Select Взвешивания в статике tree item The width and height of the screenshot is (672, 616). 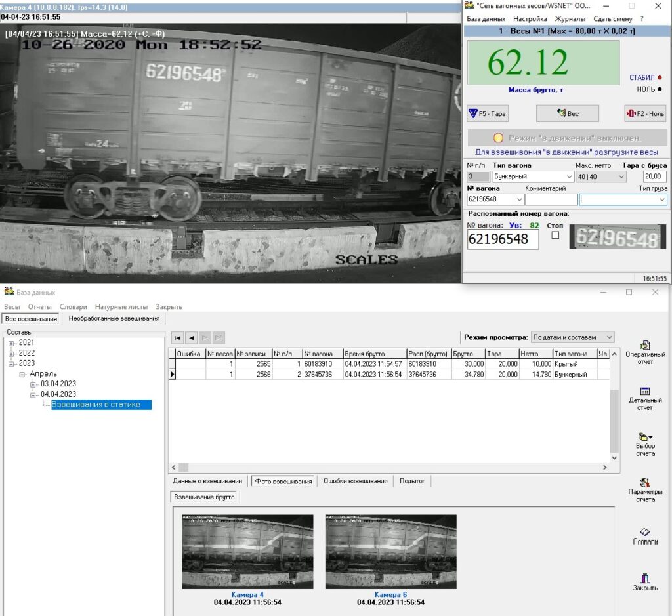point(102,404)
